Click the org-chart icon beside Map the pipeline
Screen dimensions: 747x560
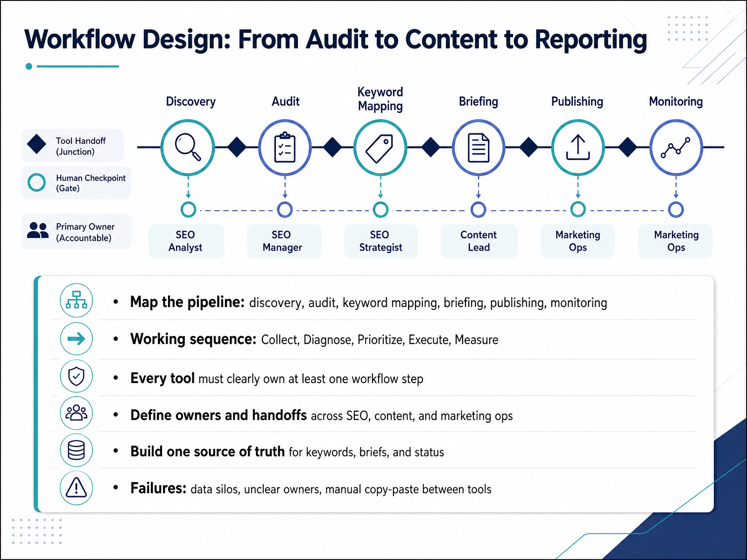[x=77, y=300]
